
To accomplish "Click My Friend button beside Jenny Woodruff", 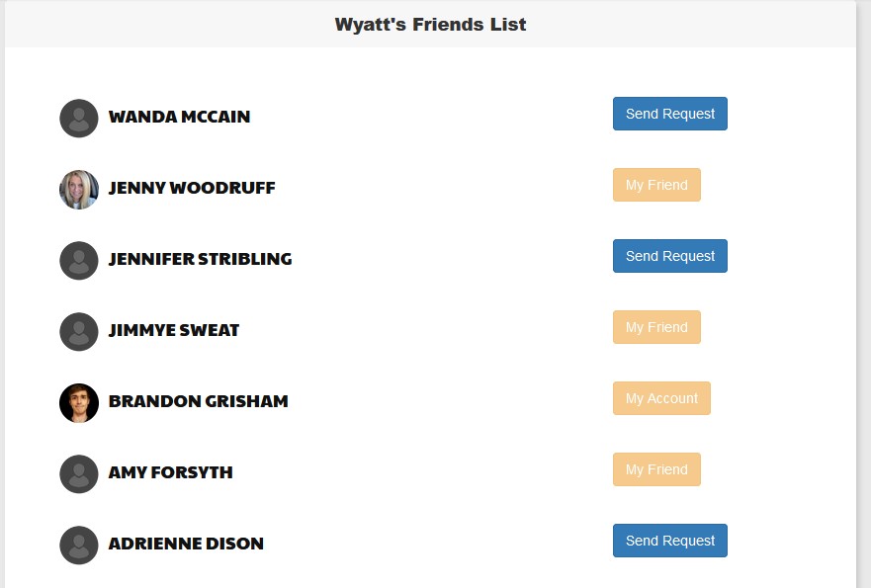I will pyautogui.click(x=656, y=185).
